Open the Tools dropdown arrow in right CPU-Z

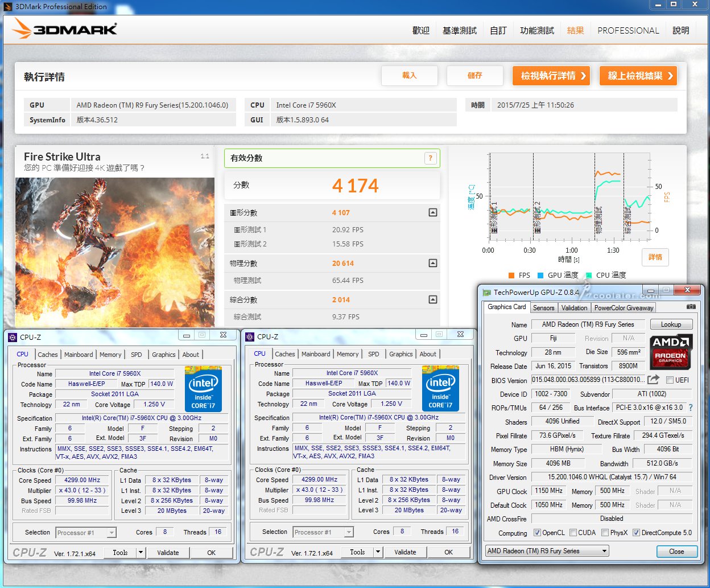(x=378, y=552)
